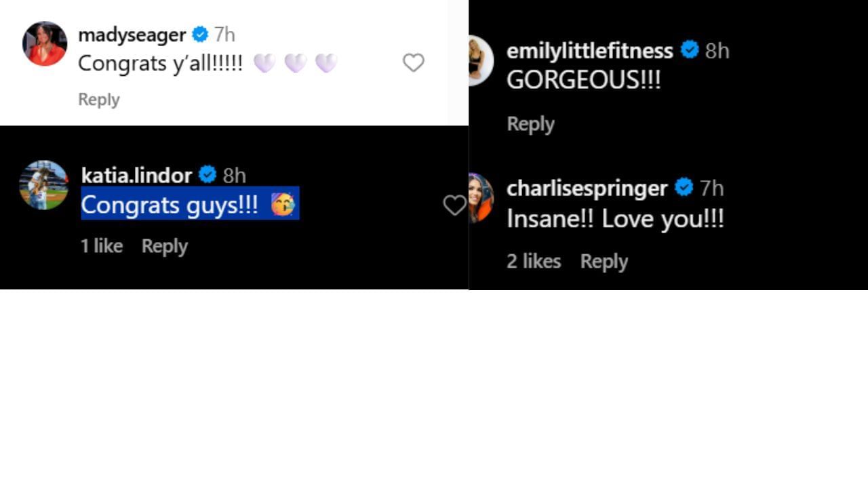868x488 pixels.
Task: Reply to emilylittlefitness's GORGEOUS comment
Action: (x=530, y=124)
